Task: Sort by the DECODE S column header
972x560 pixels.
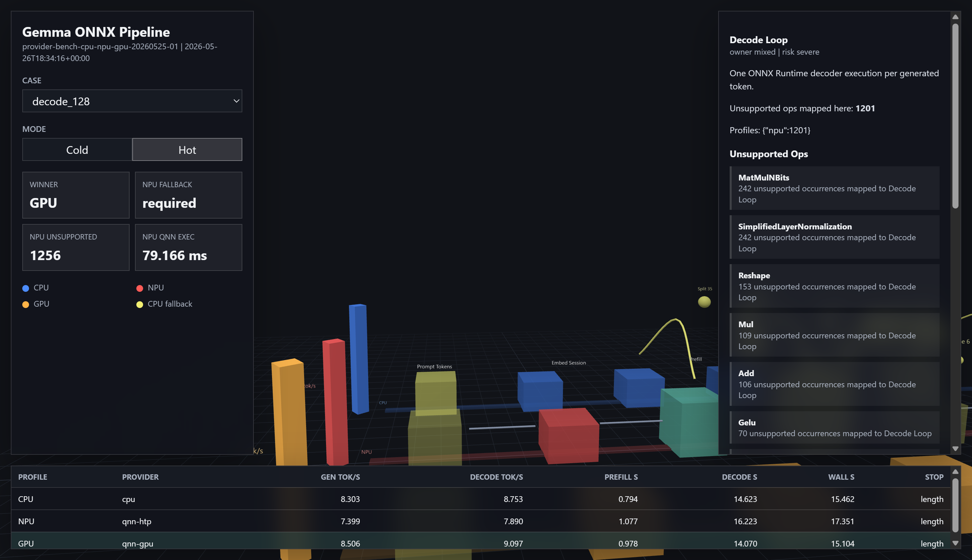Action: pyautogui.click(x=739, y=477)
